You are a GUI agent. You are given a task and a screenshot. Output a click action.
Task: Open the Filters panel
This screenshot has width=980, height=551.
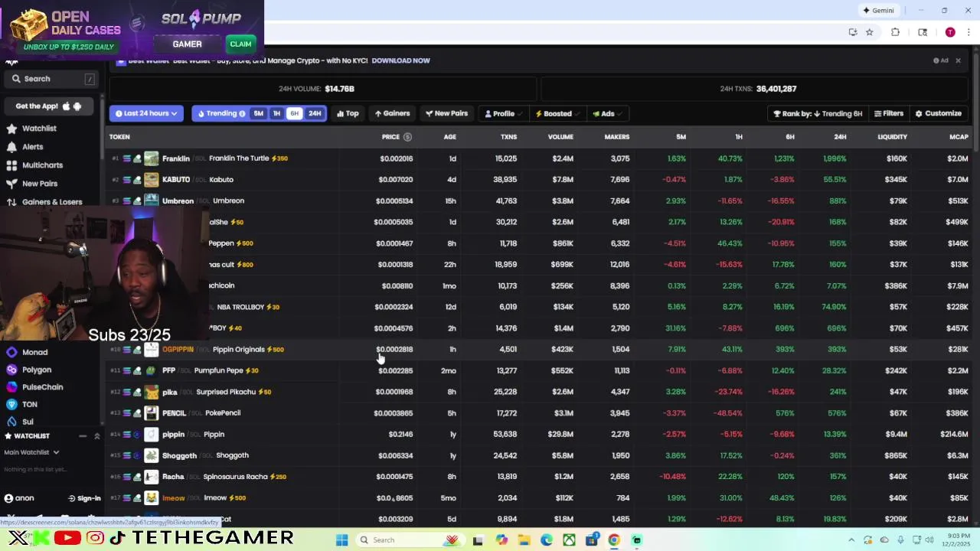click(889, 113)
